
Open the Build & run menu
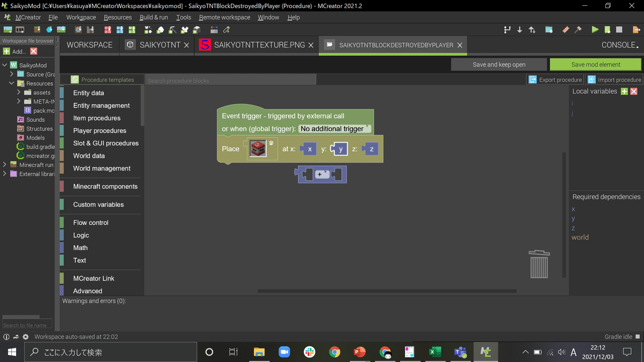[x=153, y=17]
